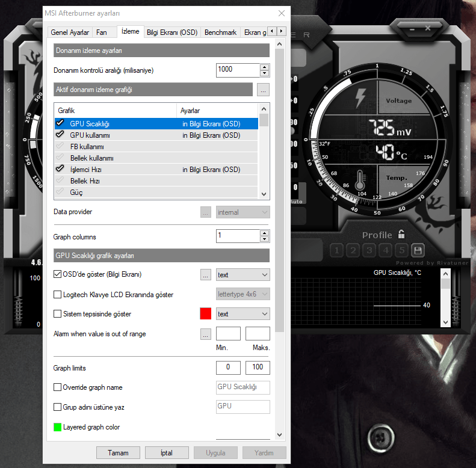The height and width of the screenshot is (468, 476).
Task: Click save profile floppy disk icon
Action: click(418, 250)
